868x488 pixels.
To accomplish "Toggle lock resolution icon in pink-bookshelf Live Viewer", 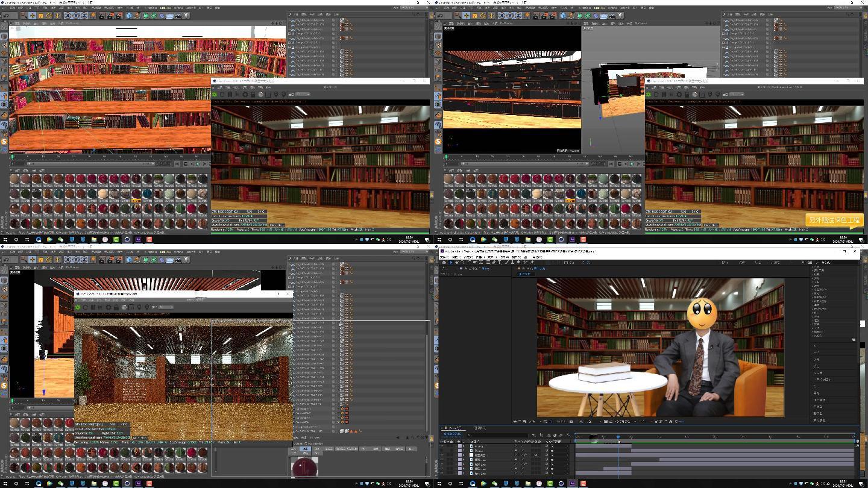I will tap(253, 94).
